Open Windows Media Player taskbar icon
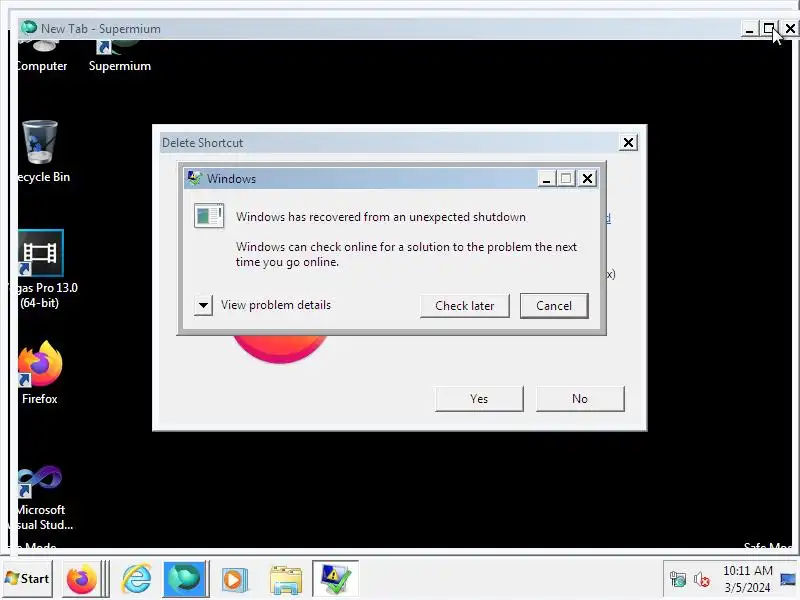Screen dimensions: 800x600 tap(234, 580)
